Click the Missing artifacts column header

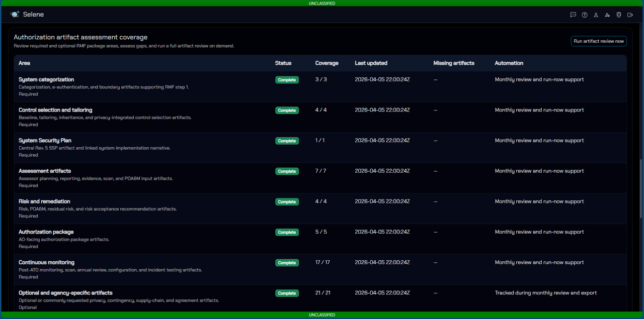[453, 63]
